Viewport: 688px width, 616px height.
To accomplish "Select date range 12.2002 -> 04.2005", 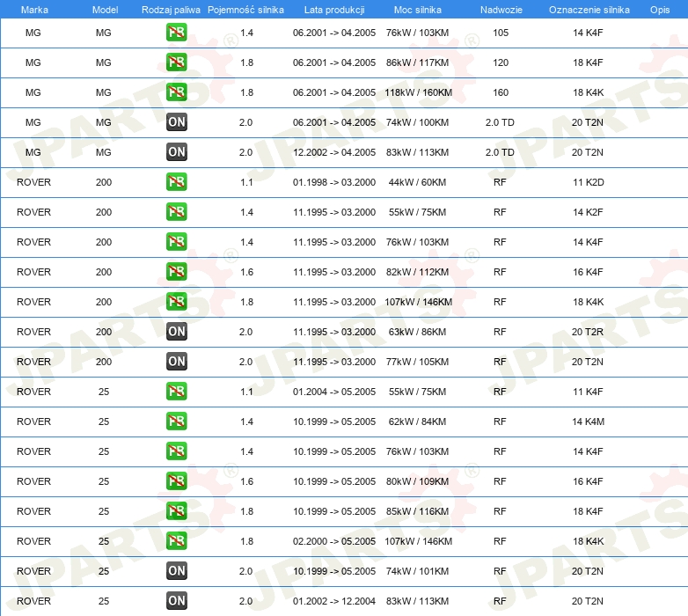I will [334, 152].
